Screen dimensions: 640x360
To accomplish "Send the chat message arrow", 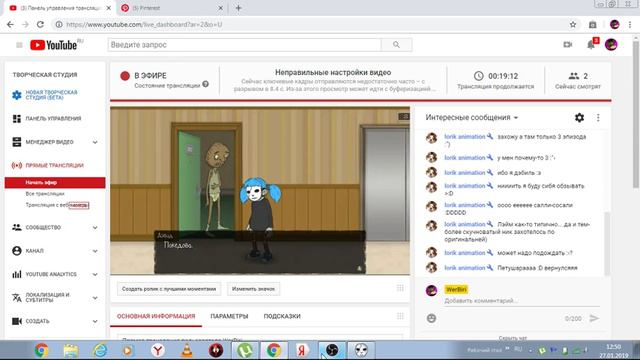I will [594, 318].
